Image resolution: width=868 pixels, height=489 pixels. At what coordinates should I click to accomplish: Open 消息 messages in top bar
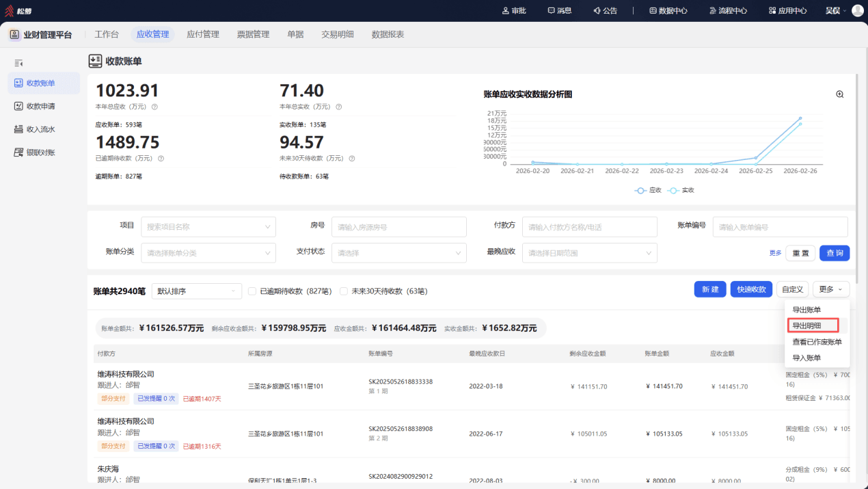coord(560,10)
